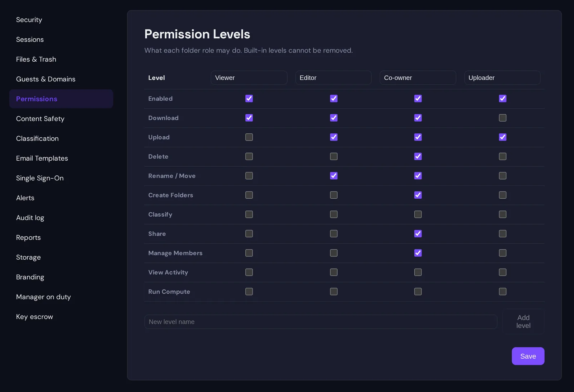Enable Share for Viewer
This screenshot has width=574, height=392.
(249, 234)
